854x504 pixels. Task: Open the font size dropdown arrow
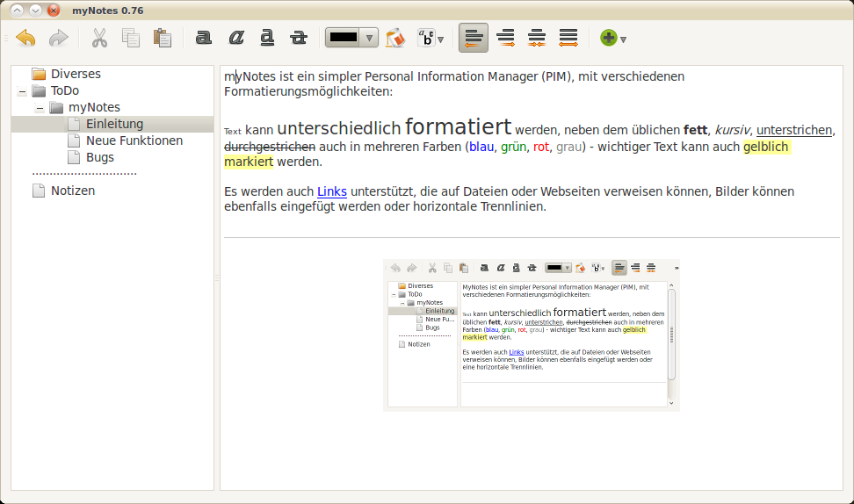click(440, 40)
